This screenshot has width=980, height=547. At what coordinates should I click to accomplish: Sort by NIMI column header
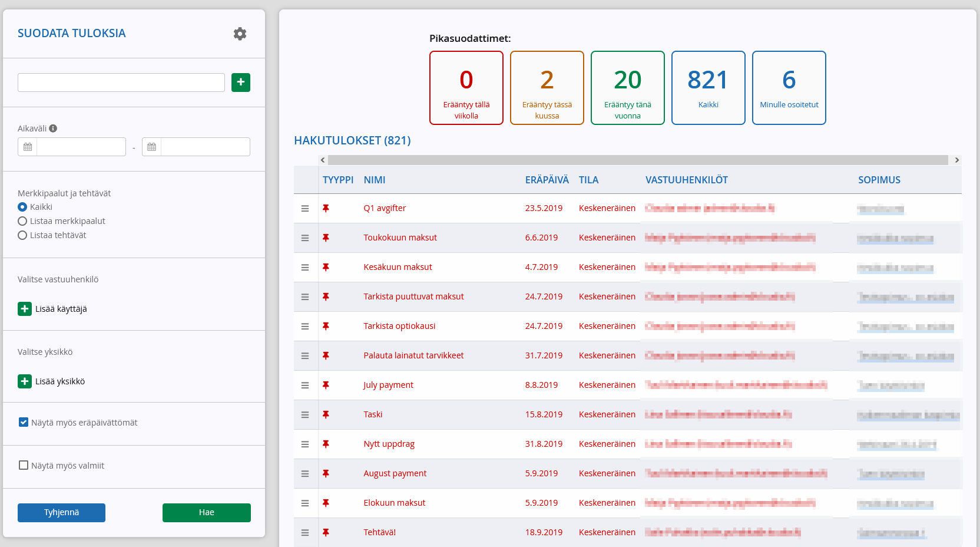tap(375, 180)
